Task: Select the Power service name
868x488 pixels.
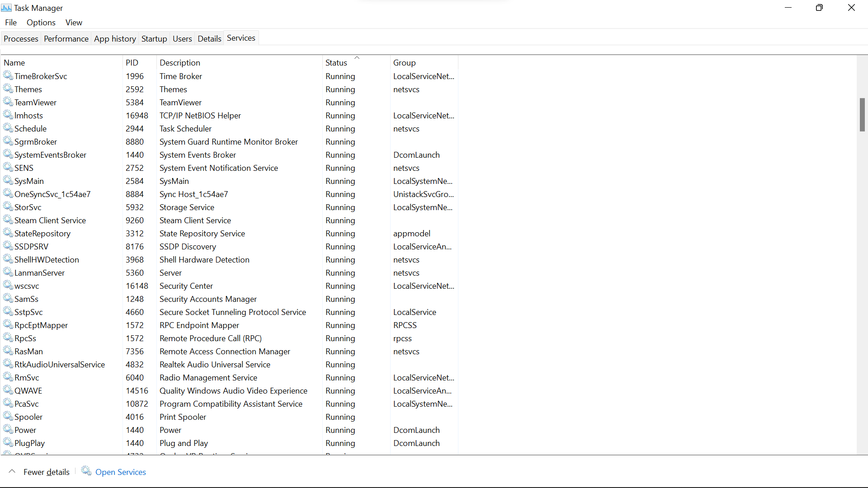Action: (25, 430)
